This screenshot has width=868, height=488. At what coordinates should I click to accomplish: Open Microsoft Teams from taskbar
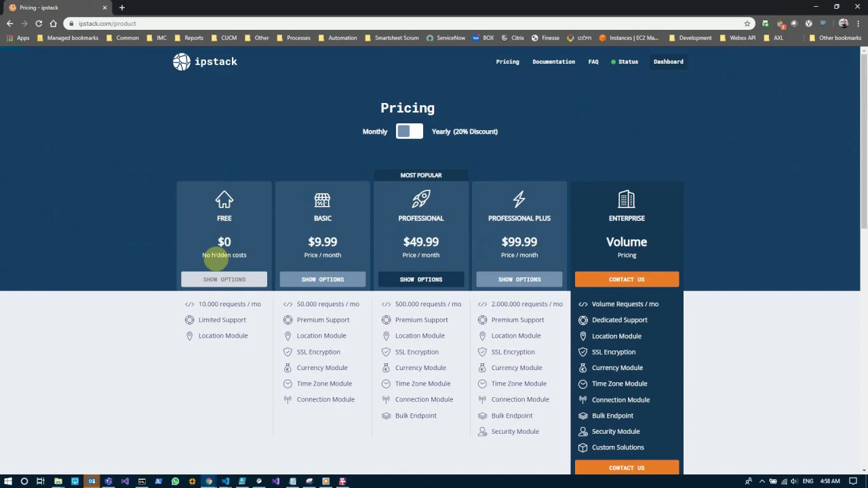[x=108, y=481]
